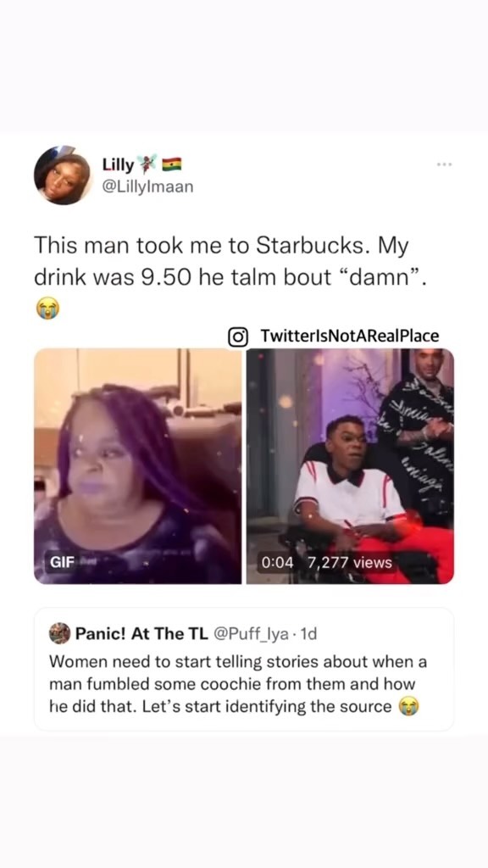Open the GIF of woman with purple braids
Screen dimensions: 488x868
point(138,465)
